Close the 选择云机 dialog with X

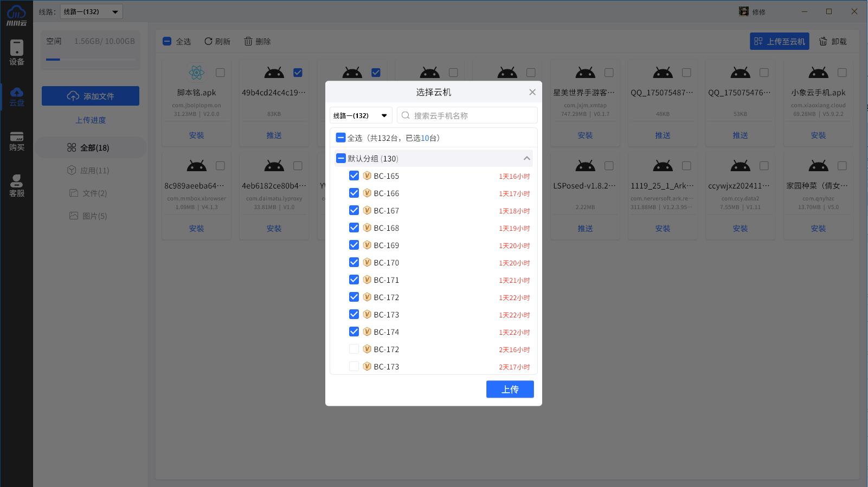coord(532,92)
